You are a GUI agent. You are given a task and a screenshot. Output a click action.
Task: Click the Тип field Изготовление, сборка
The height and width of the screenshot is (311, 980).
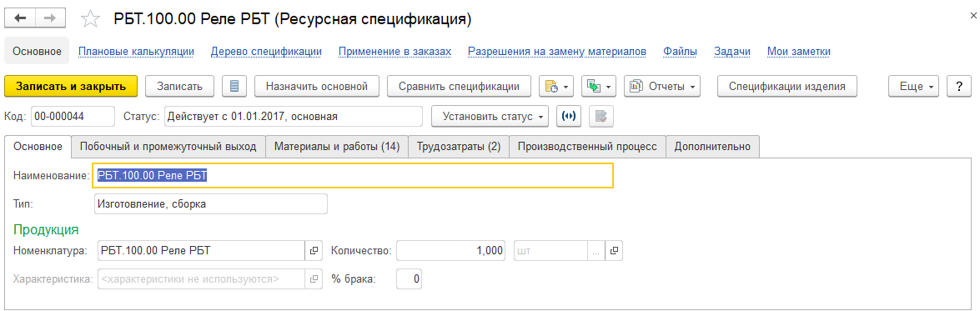[210, 203]
